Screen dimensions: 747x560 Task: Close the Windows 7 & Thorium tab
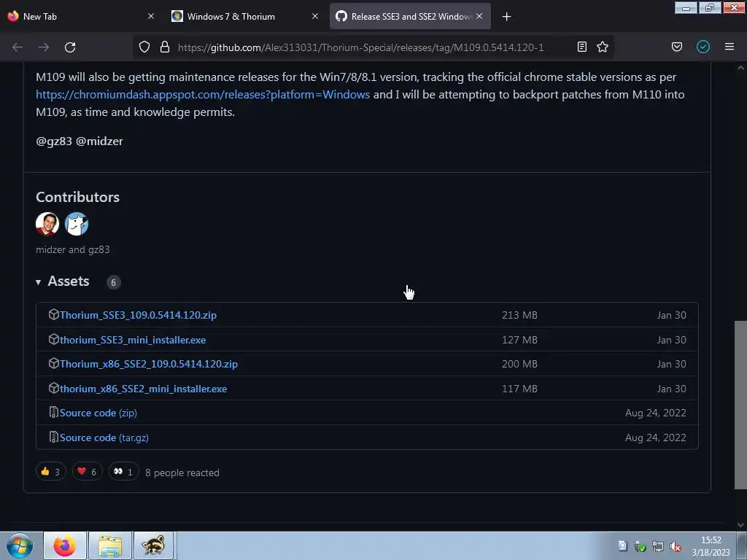(315, 16)
